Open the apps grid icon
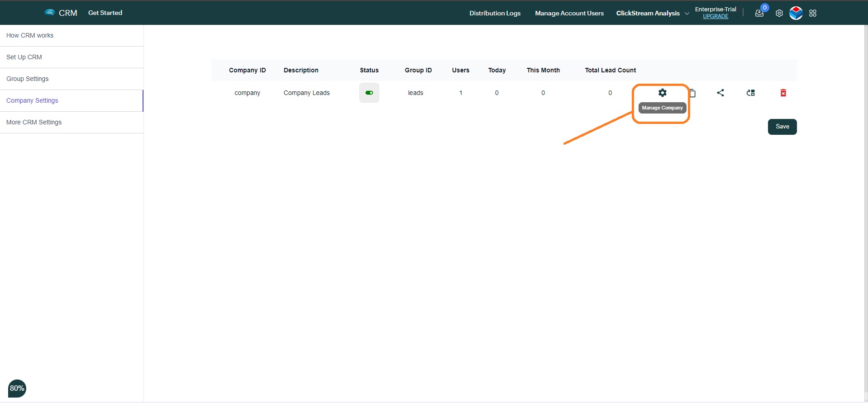Image resolution: width=868 pixels, height=403 pixels. 813,13
